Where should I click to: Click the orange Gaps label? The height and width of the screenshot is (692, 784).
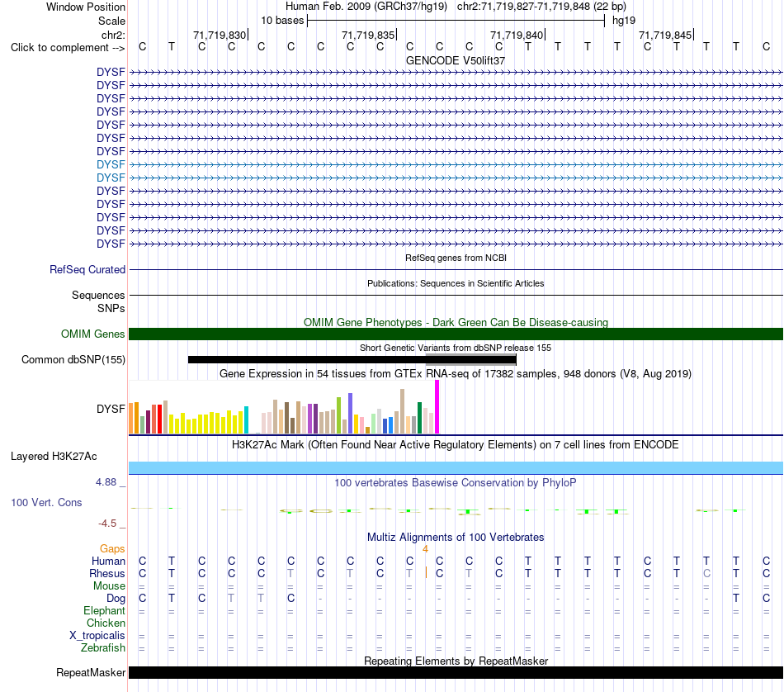click(112, 549)
